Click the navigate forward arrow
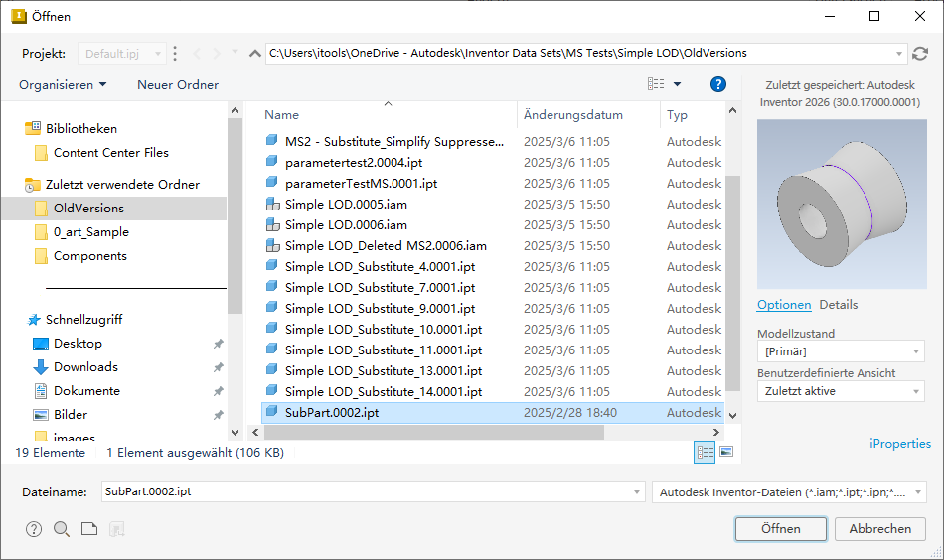Screen dimensions: 944x560 (x=217, y=54)
